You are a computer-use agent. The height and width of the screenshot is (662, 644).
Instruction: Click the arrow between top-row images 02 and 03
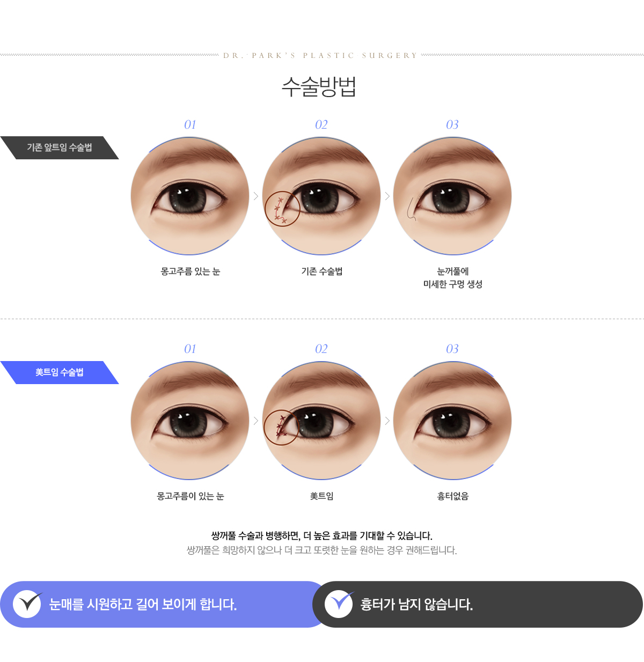387,196
